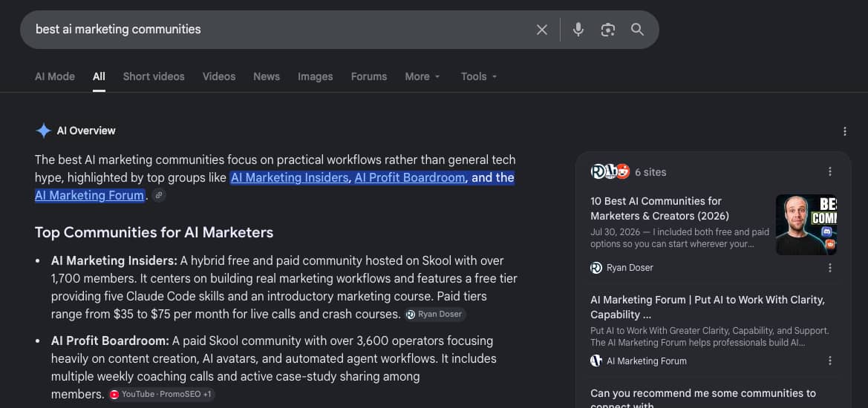The height and width of the screenshot is (408, 868).
Task: Clear the search query with the X icon
Action: (x=541, y=30)
